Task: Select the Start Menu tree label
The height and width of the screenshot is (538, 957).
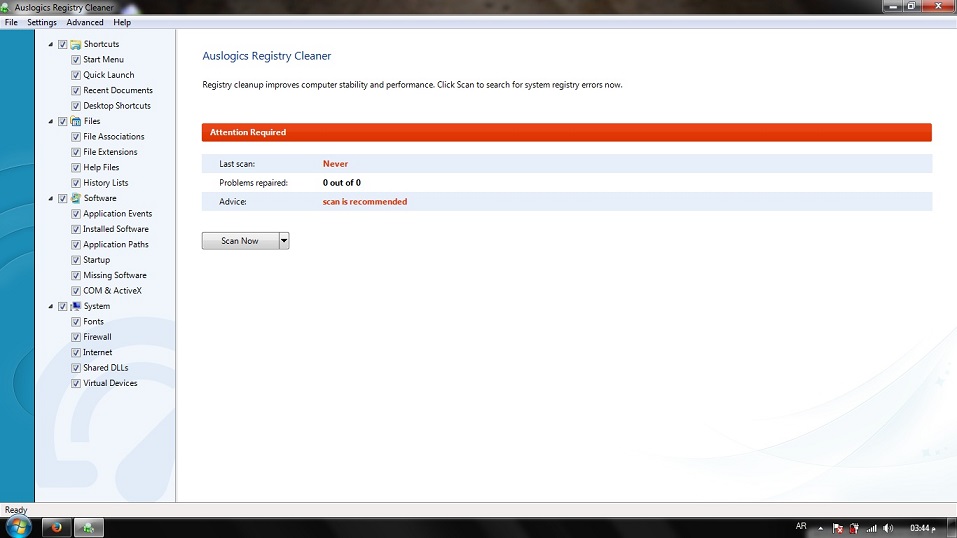Action: tap(103, 59)
